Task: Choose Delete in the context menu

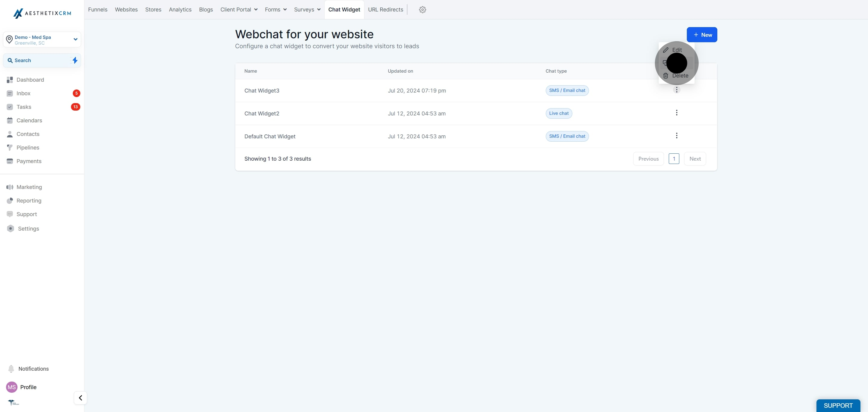Action: (676, 76)
